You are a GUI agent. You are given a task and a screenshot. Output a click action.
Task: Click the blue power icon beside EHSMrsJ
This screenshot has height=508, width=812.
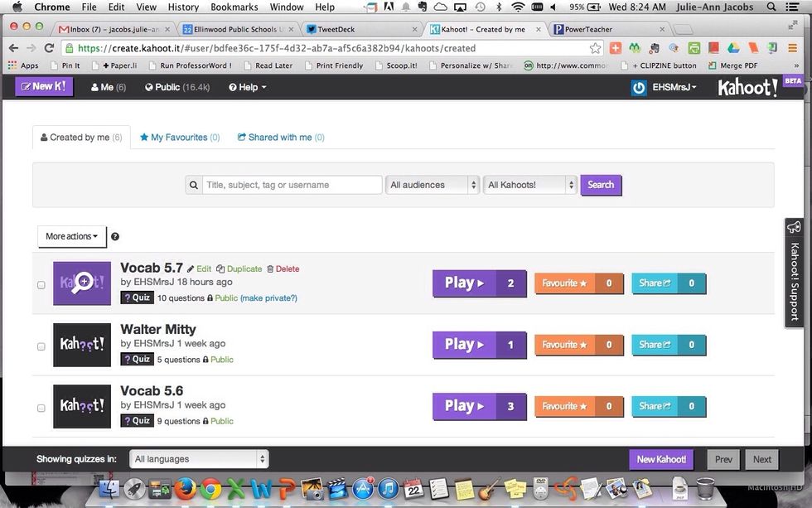[639, 88]
